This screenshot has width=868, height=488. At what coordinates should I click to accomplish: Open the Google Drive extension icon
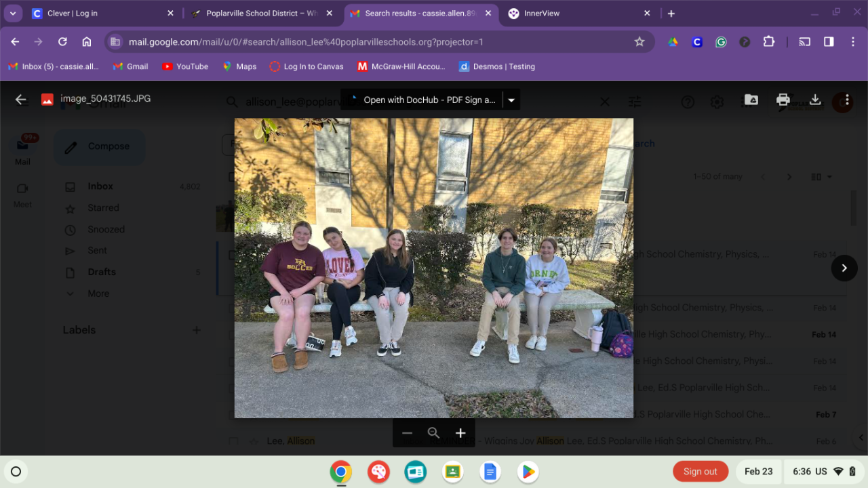pos(673,42)
